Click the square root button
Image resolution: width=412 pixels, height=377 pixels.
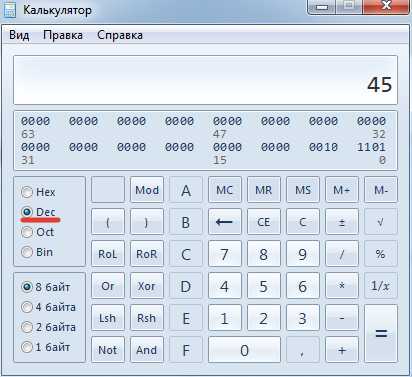point(381,222)
